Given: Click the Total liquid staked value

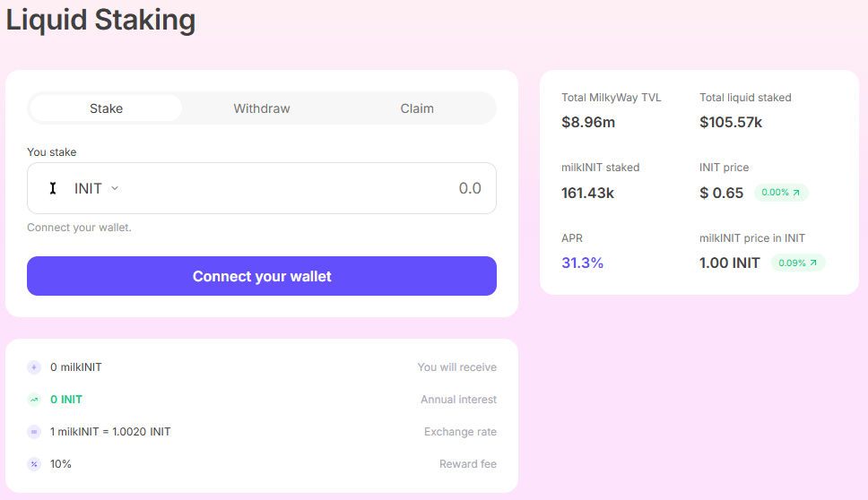Looking at the screenshot, I should coord(731,122).
